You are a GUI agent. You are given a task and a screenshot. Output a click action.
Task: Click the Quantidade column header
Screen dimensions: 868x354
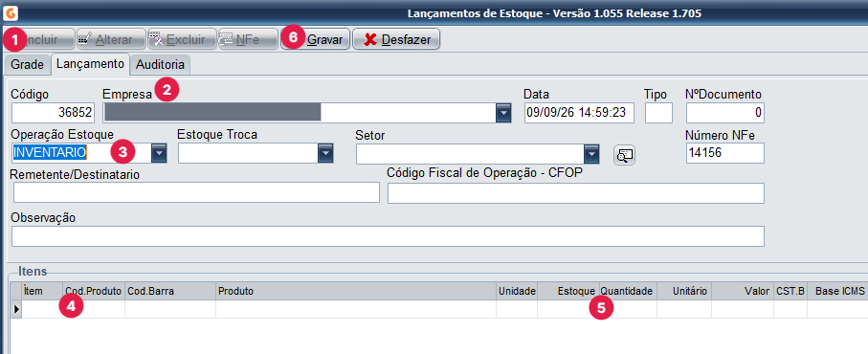click(628, 291)
